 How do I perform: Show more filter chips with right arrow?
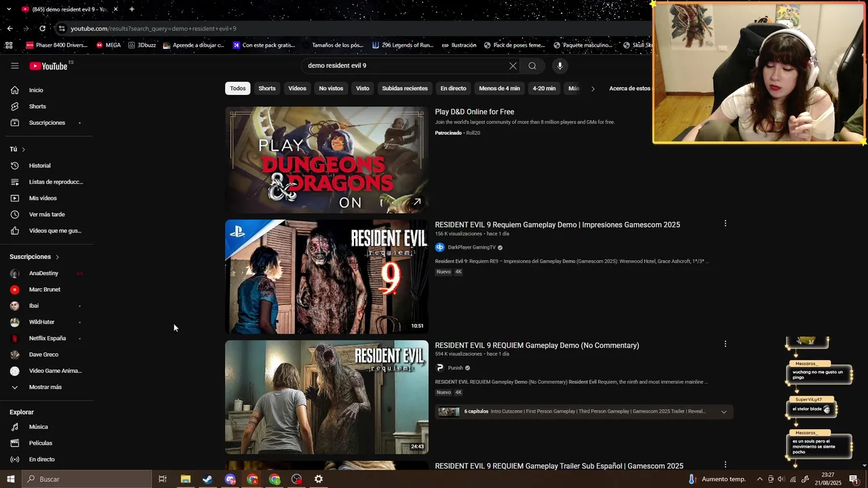[593, 88]
